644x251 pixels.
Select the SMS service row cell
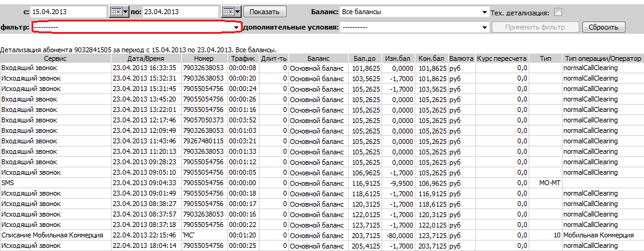(55, 183)
